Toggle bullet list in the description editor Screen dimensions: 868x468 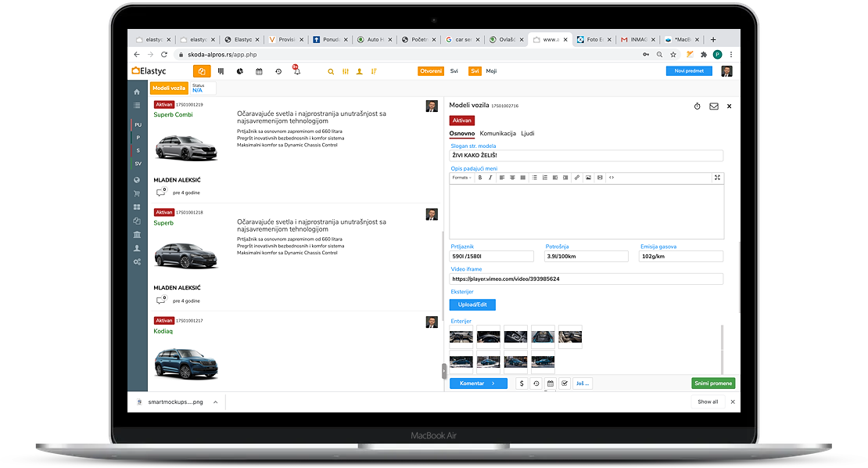[x=534, y=178]
